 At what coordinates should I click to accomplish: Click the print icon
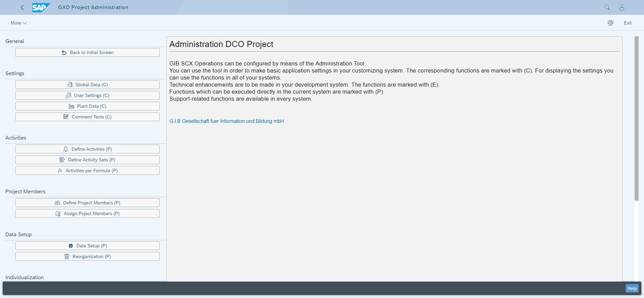(x=610, y=23)
